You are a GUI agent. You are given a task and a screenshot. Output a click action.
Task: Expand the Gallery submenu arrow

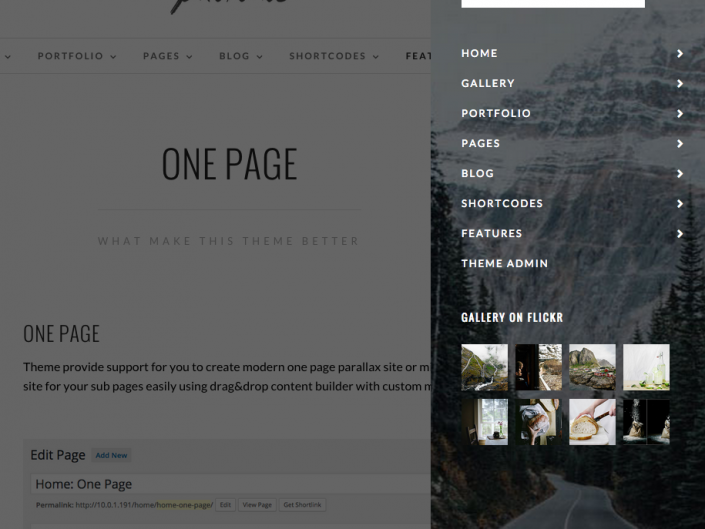tap(680, 84)
